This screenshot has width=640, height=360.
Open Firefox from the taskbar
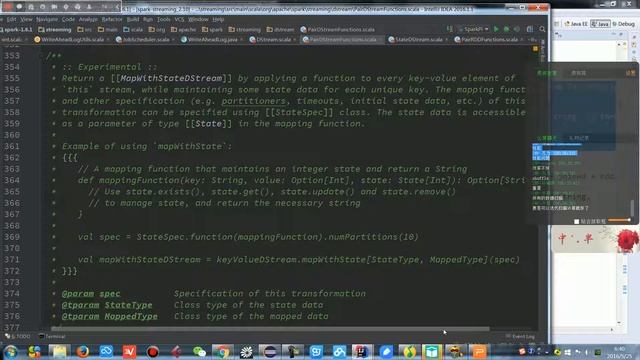(82, 351)
